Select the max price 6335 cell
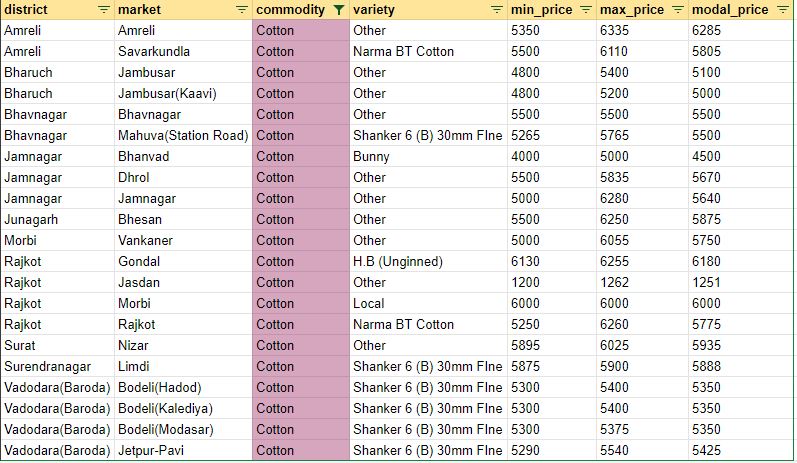The width and height of the screenshot is (797, 463). click(x=614, y=30)
